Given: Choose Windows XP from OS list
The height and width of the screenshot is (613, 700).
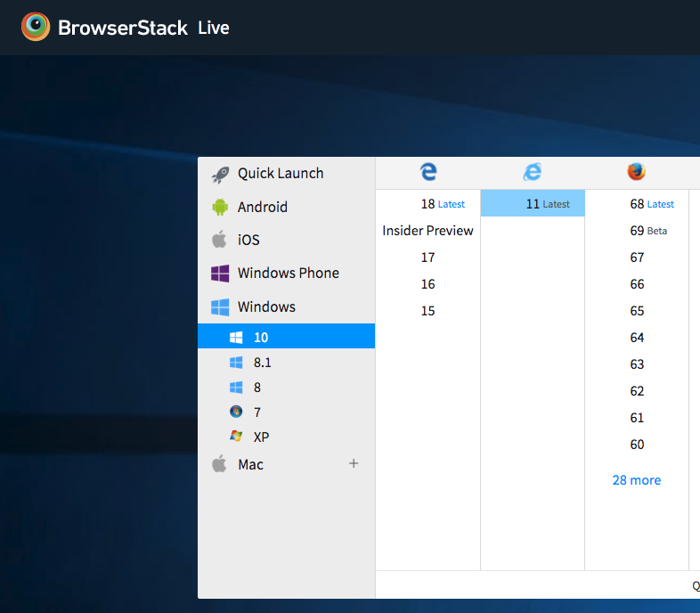Looking at the screenshot, I should point(260,437).
